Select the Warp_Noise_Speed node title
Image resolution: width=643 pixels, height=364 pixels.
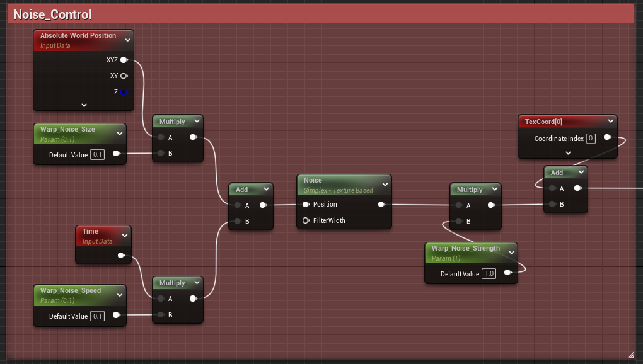coord(71,290)
